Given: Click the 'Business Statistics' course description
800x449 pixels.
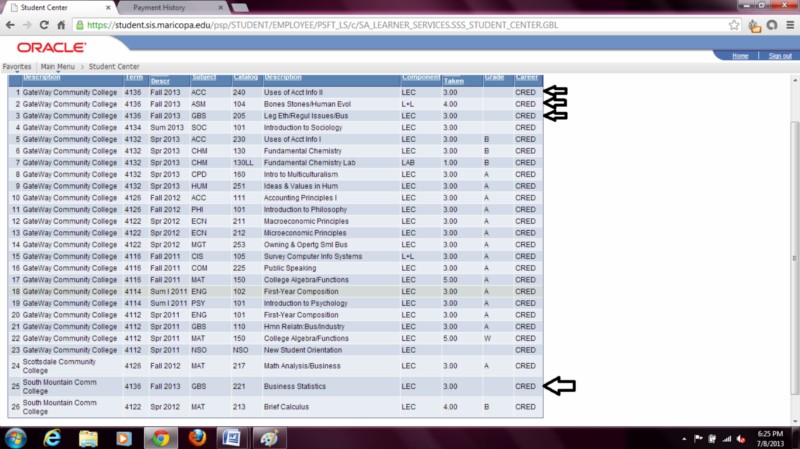Looking at the screenshot, I should [x=294, y=387].
